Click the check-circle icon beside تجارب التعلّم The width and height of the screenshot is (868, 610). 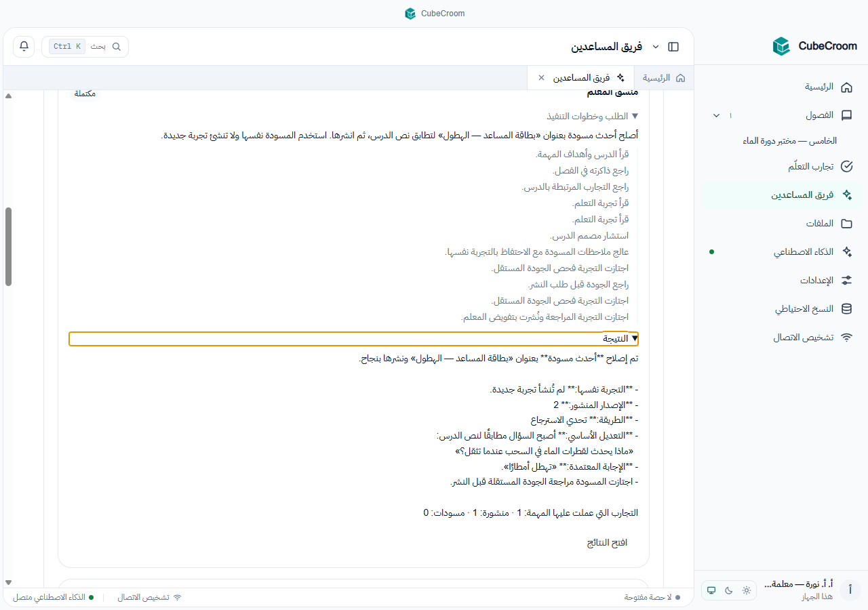coord(846,167)
